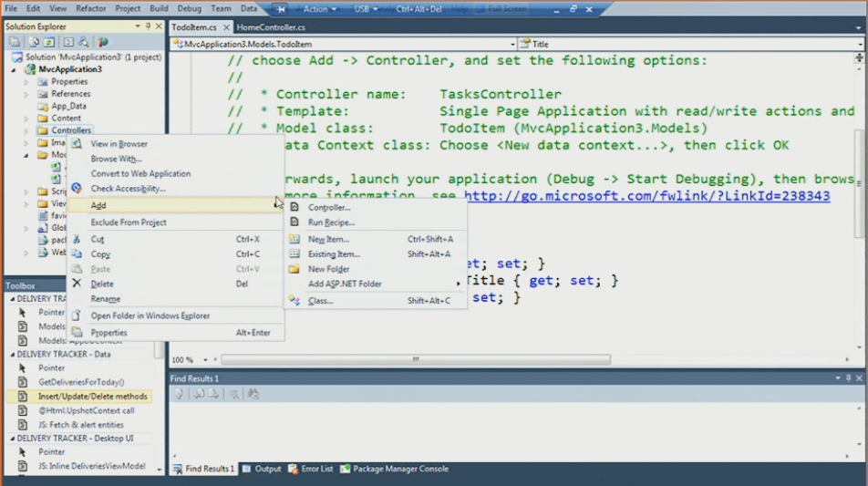Click Exclude From Project
Screen dimensions: 868x486
[x=129, y=222]
